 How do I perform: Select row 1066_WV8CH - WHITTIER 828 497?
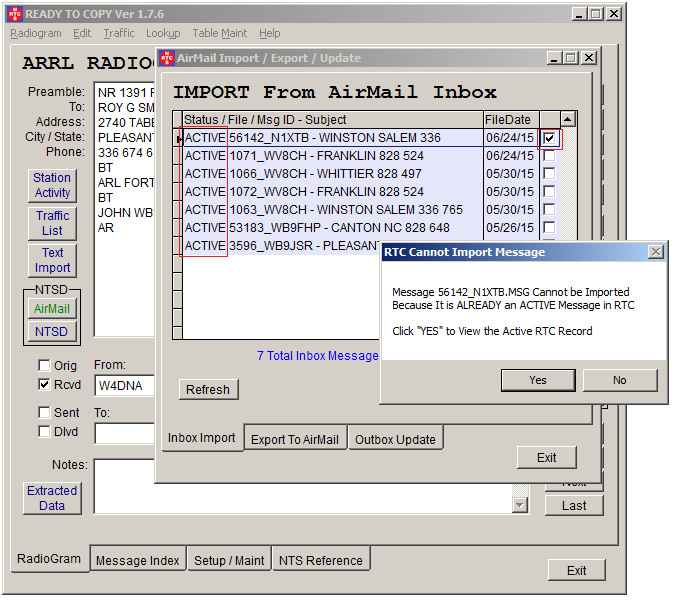332,174
